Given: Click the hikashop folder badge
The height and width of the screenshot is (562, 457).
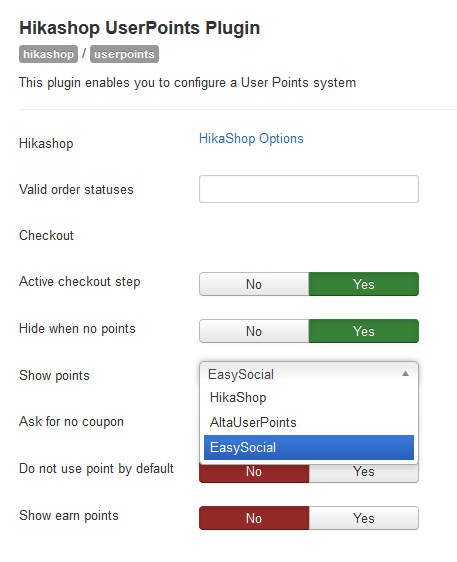Looking at the screenshot, I should click(48, 54).
